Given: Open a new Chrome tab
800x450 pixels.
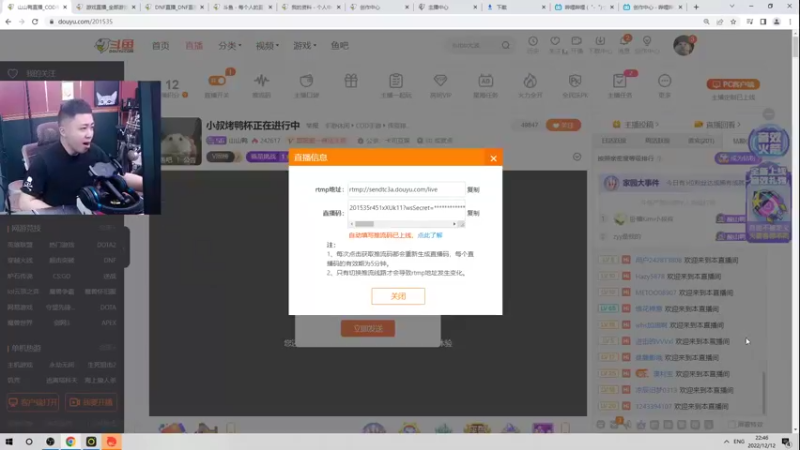Looking at the screenshot, I should tap(696, 7).
